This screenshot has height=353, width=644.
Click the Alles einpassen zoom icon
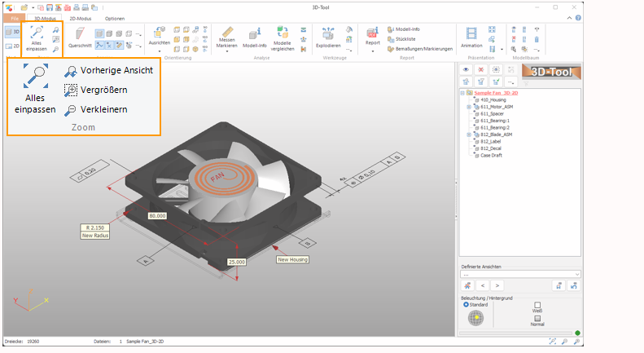coord(36,33)
